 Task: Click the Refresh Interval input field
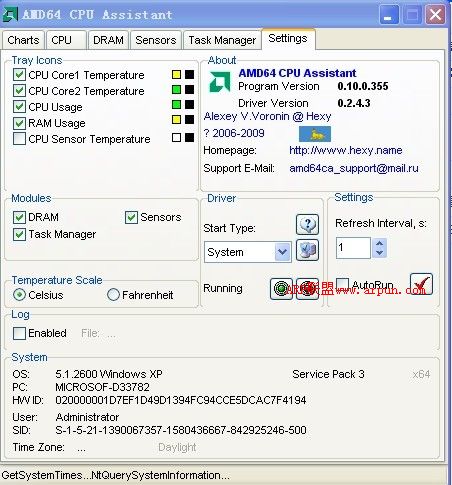(353, 248)
